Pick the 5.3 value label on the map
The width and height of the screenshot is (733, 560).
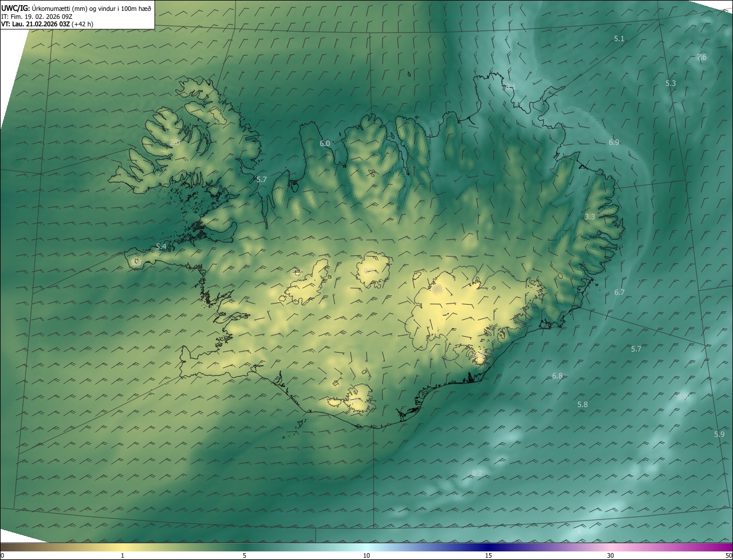coord(671,83)
